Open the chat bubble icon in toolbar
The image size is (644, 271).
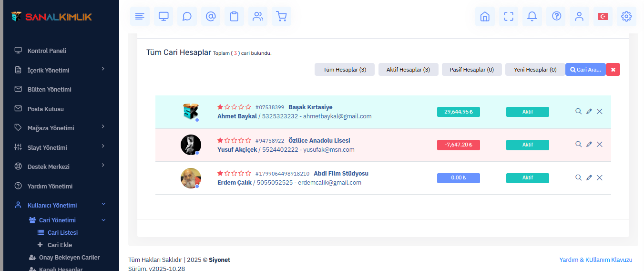coord(187,17)
